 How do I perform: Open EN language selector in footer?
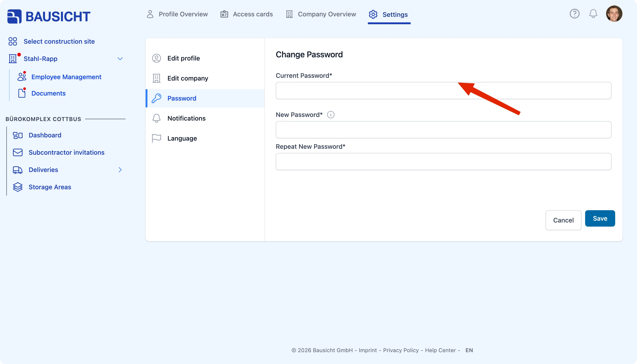point(469,350)
